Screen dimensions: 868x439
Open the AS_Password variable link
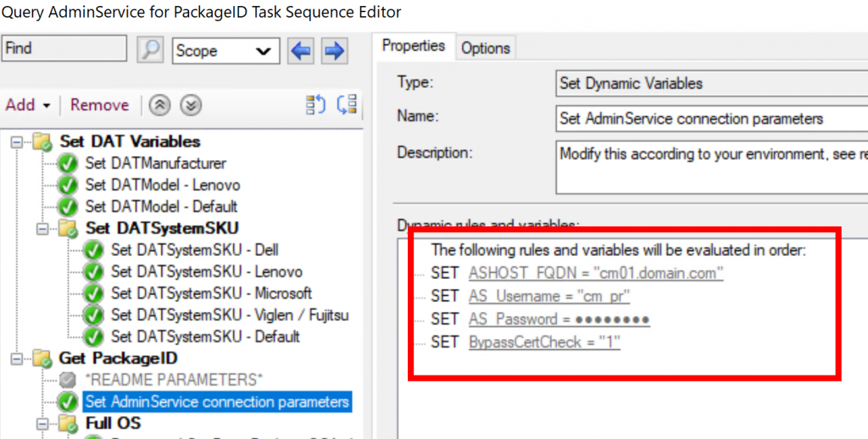pos(559,320)
